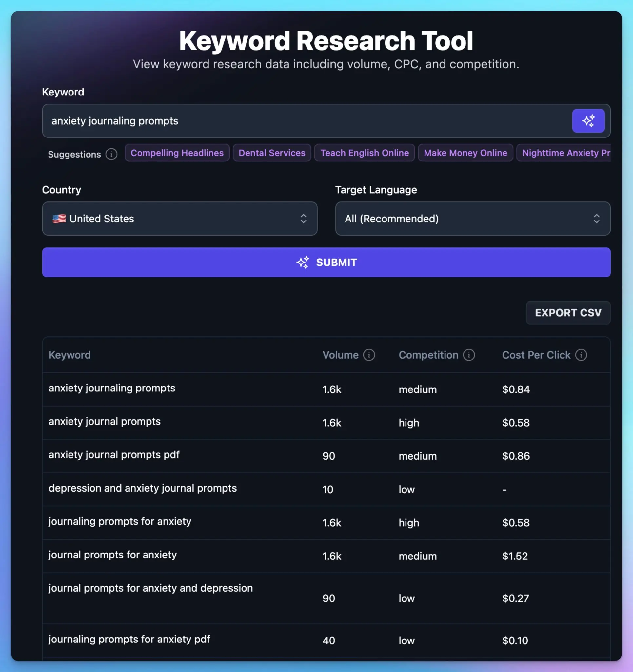633x672 pixels.
Task: Submit the keyword research query
Action: (x=326, y=262)
